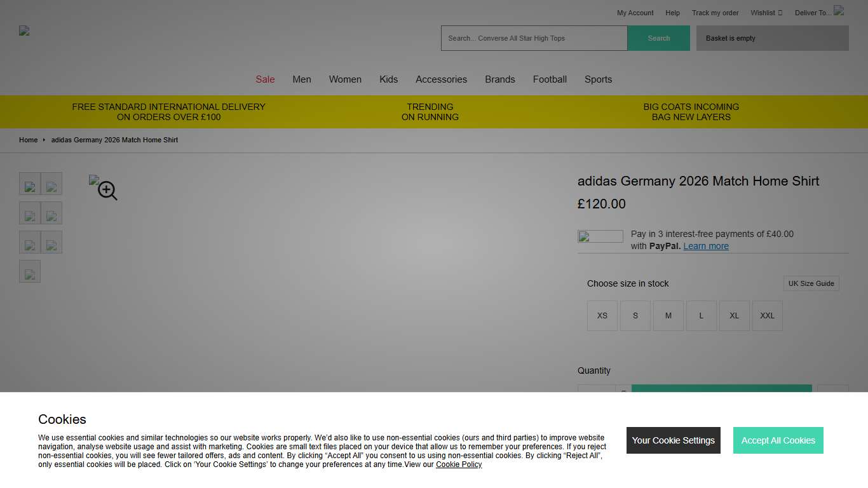Switch to the Football section
Screen dimensions: 868x488
(550, 79)
